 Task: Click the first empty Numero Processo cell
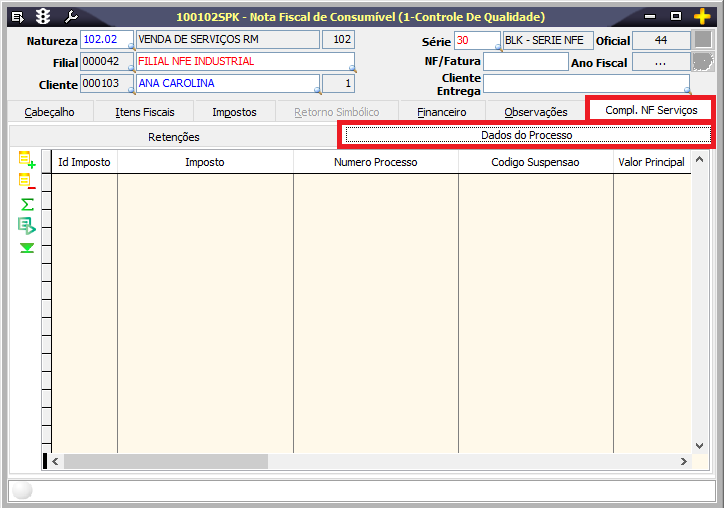click(375, 183)
